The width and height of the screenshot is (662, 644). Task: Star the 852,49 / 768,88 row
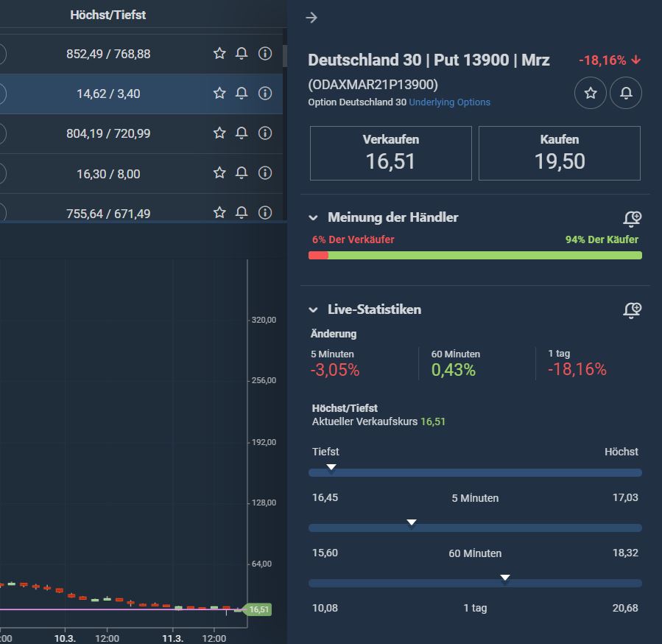pyautogui.click(x=219, y=53)
